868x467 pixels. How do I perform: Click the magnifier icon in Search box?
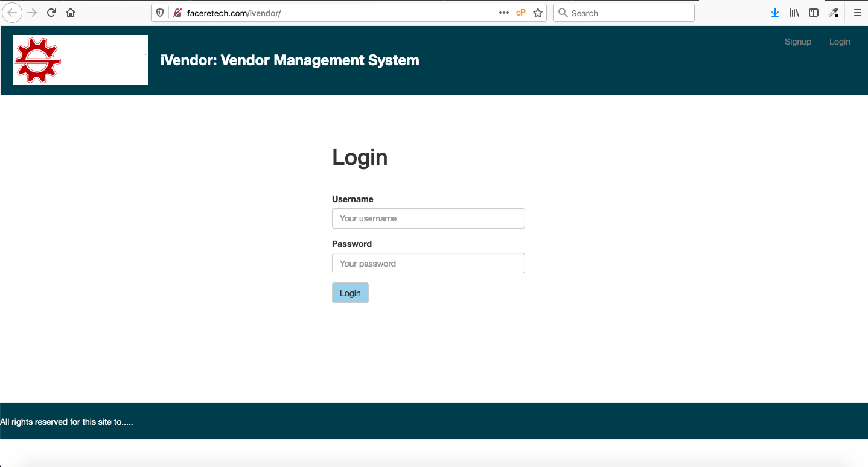tap(563, 13)
